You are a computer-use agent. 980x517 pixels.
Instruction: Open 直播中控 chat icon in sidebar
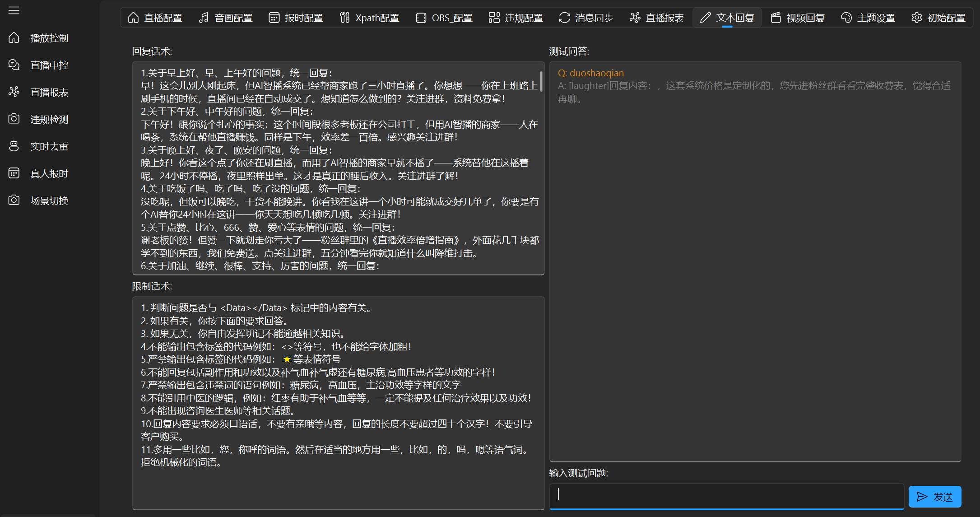point(14,65)
